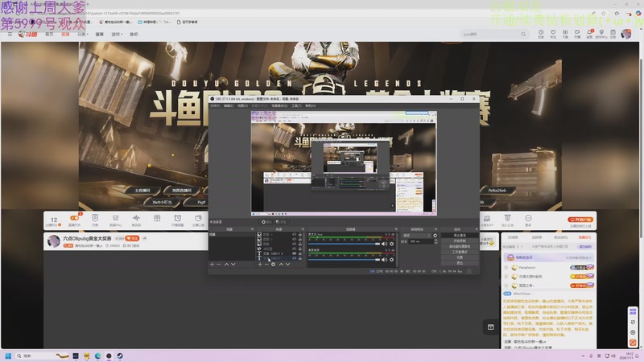Pop out the OBS sources dock header icon

(303, 229)
